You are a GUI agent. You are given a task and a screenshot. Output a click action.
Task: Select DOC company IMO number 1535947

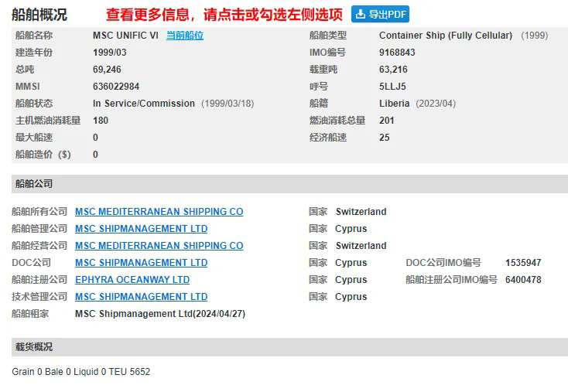(523, 263)
